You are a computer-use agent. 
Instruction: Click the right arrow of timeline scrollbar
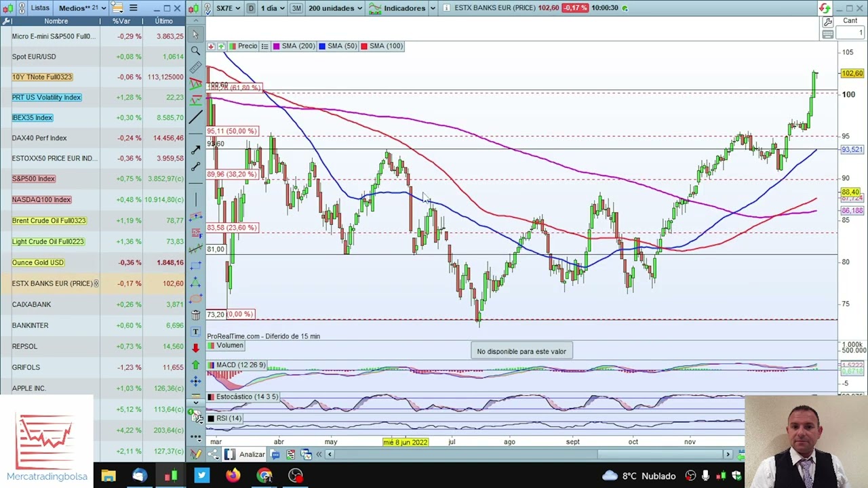(728, 455)
